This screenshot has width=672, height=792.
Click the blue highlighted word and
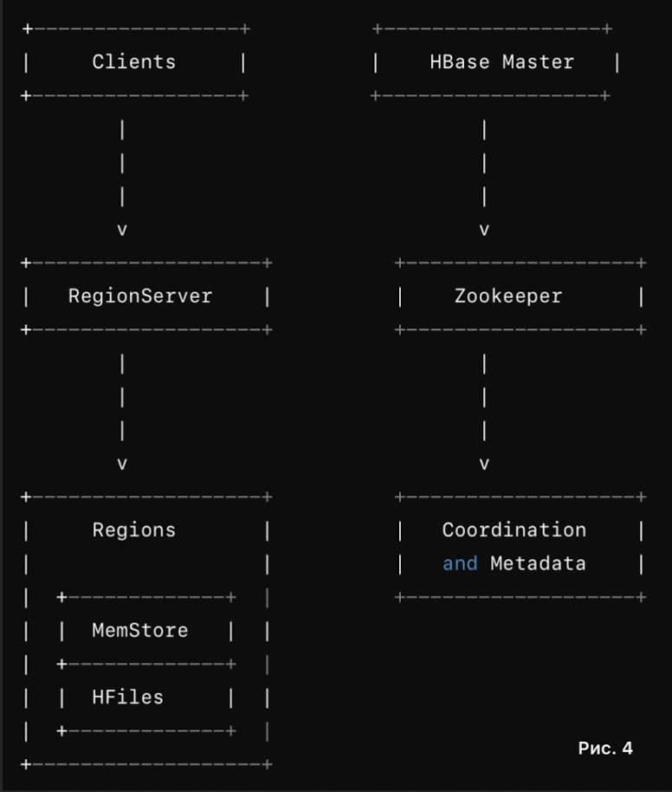click(460, 563)
